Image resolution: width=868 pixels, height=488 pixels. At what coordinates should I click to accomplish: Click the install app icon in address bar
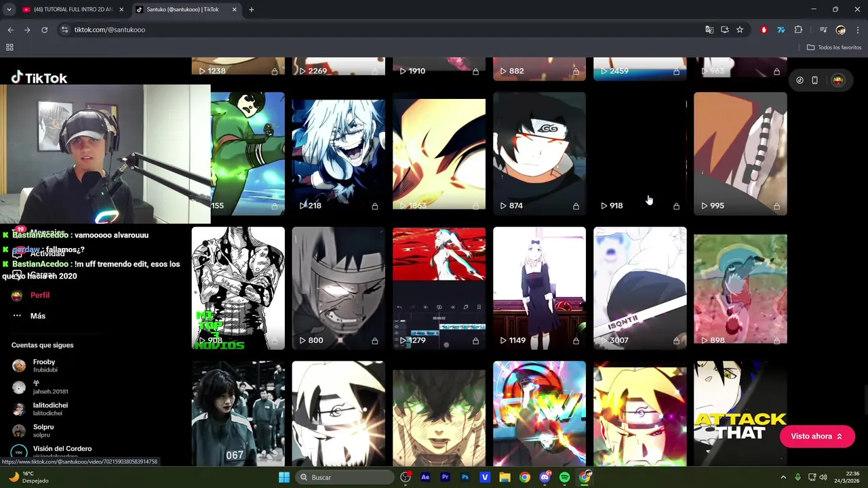tap(724, 30)
